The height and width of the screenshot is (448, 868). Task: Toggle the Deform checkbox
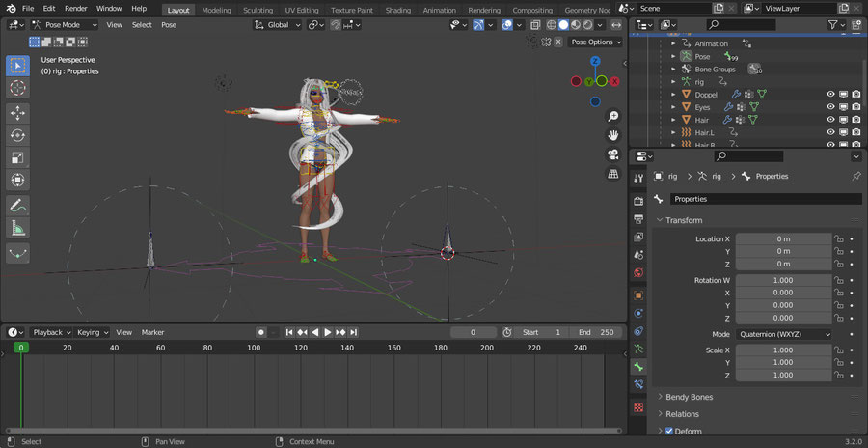coord(668,431)
